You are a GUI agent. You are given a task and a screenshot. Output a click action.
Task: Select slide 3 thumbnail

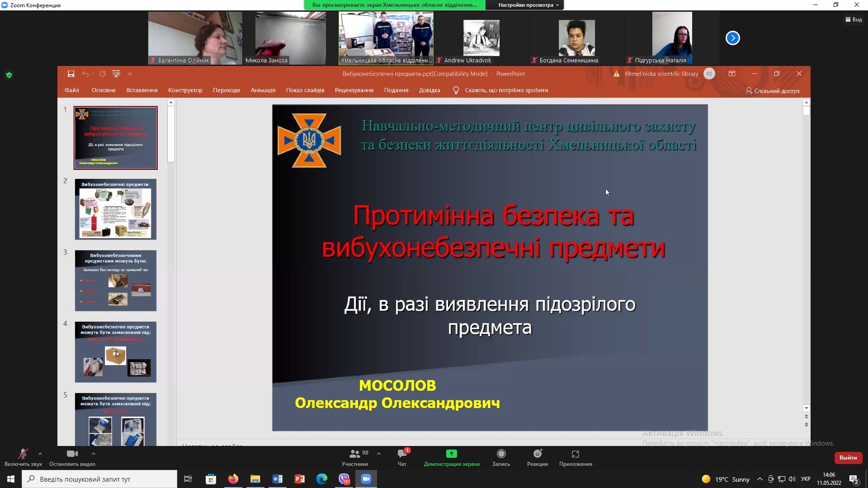[x=116, y=281]
